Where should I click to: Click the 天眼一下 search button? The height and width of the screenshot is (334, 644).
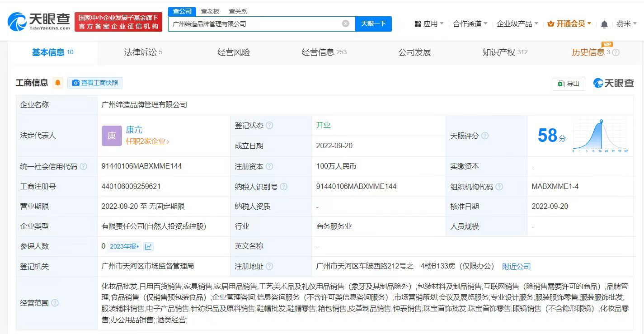(x=373, y=24)
